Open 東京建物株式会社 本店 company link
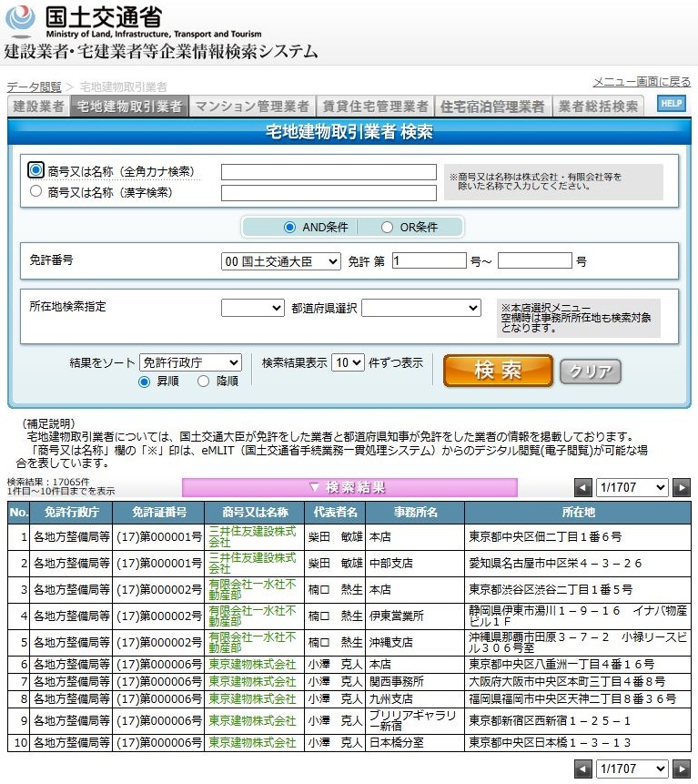This screenshot has height=784, width=698. (252, 665)
